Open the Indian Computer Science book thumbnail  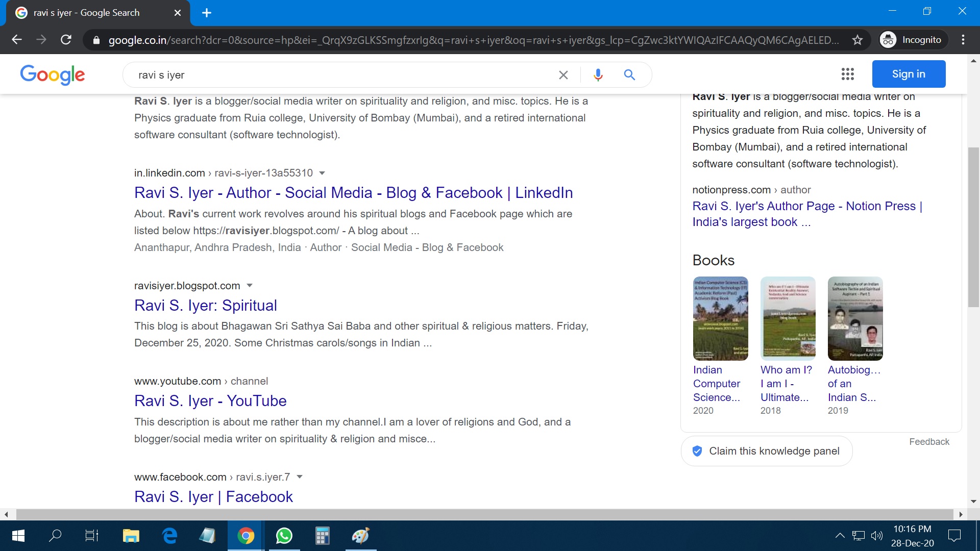720,318
